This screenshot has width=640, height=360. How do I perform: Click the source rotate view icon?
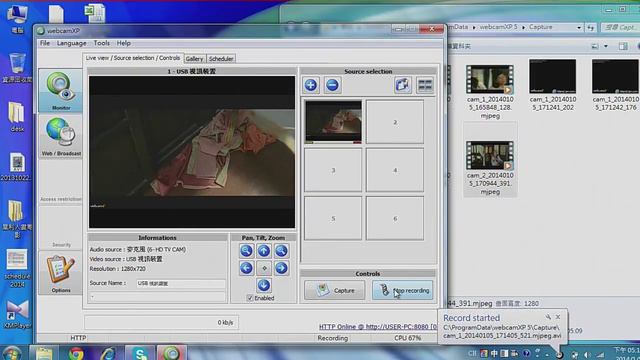click(x=403, y=85)
